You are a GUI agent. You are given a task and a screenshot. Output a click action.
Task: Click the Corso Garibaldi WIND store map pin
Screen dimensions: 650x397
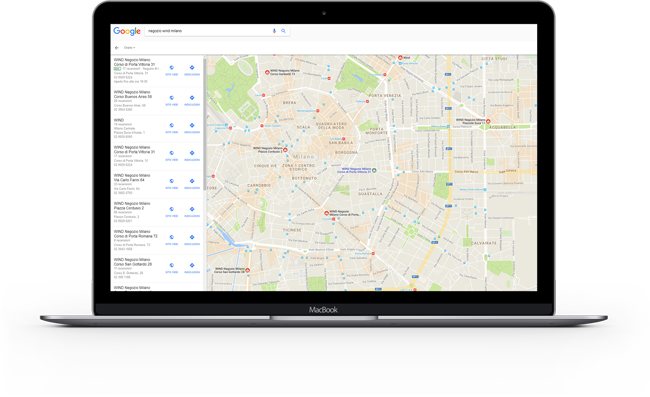click(x=267, y=72)
